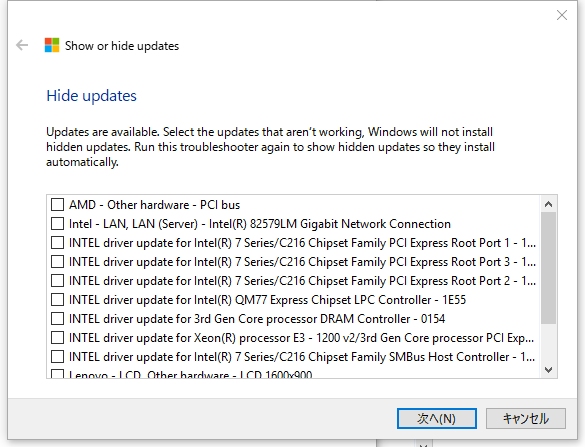Check the Intel 82579LM Gigabit Network checkbox
The image size is (585, 447).
[x=57, y=224]
